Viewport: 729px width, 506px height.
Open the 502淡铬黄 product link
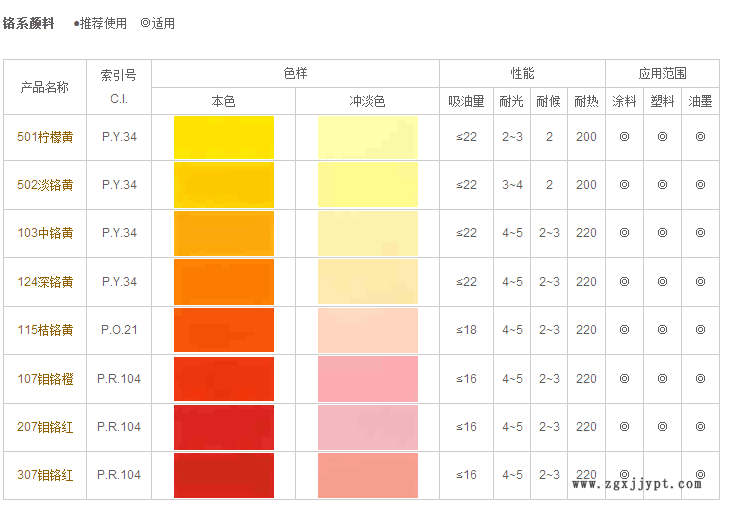(45, 185)
